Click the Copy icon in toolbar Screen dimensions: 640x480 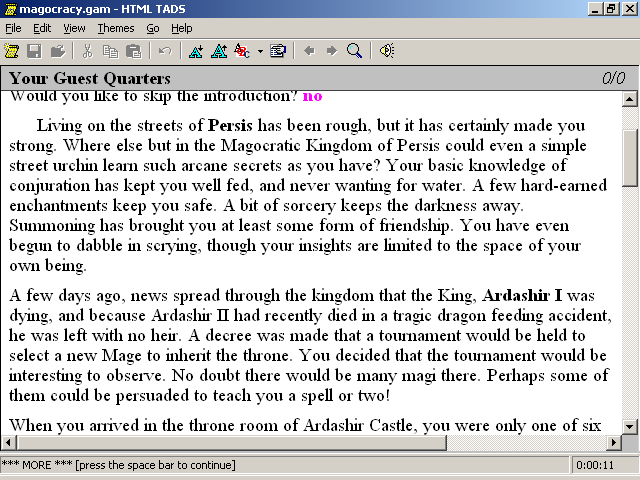[110, 50]
